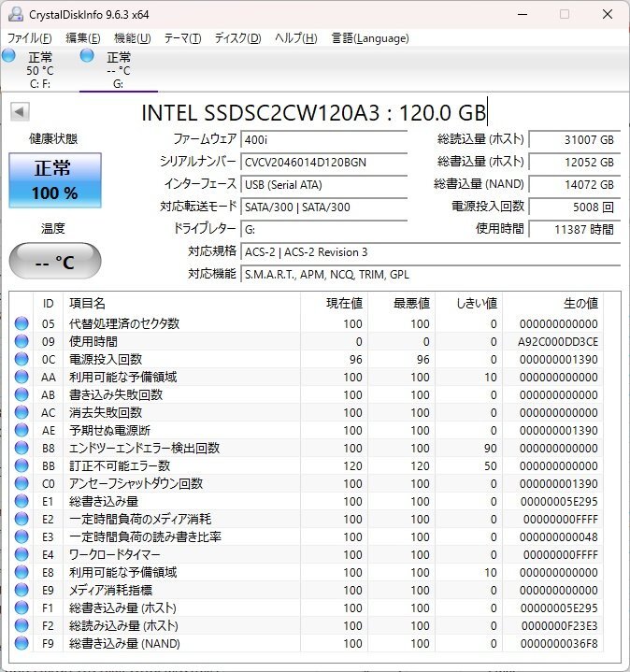Select the ワークロードタイマー row name
Screen dimensions: 630x672
[x=115, y=555]
